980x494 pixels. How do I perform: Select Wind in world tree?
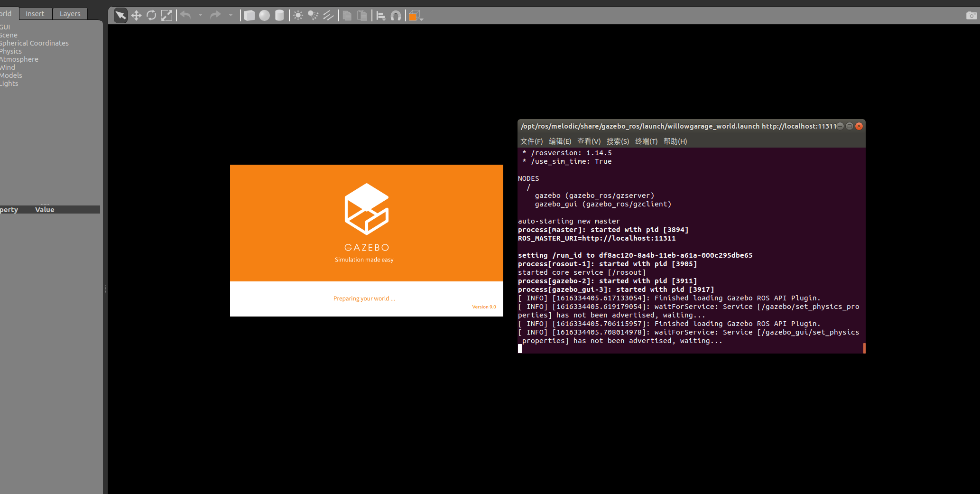(x=8, y=67)
